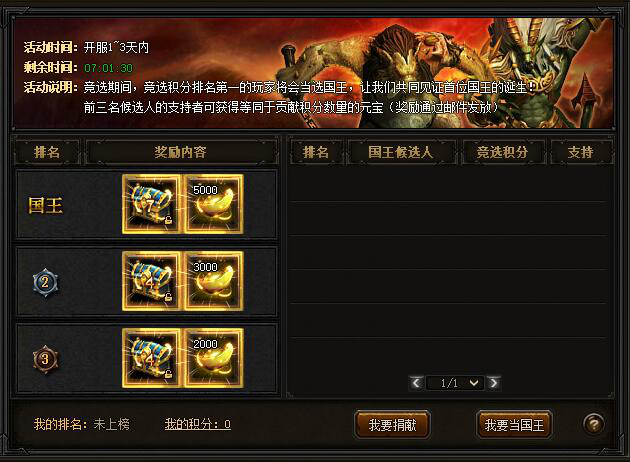Click the 竞选积分 column header
630x462 pixels.
pos(503,152)
